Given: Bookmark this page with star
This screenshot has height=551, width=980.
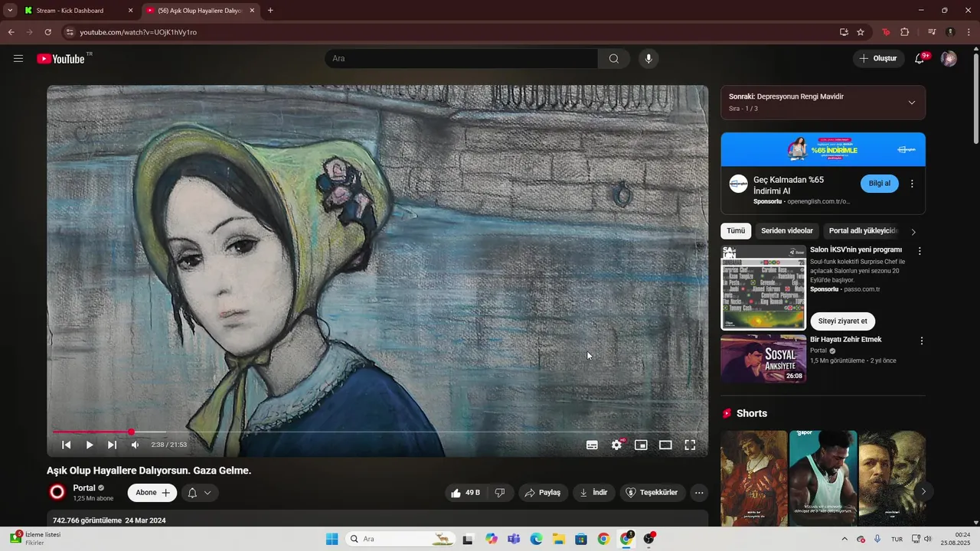Looking at the screenshot, I should click(861, 32).
